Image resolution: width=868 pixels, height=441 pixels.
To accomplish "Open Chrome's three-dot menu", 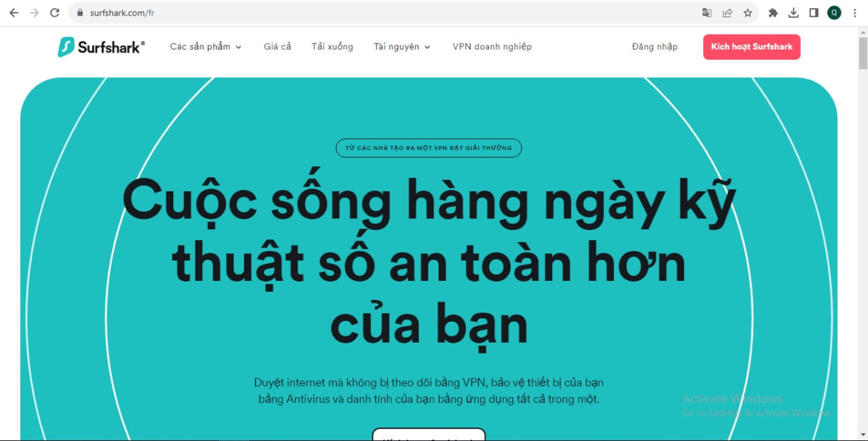I will pyautogui.click(x=854, y=13).
